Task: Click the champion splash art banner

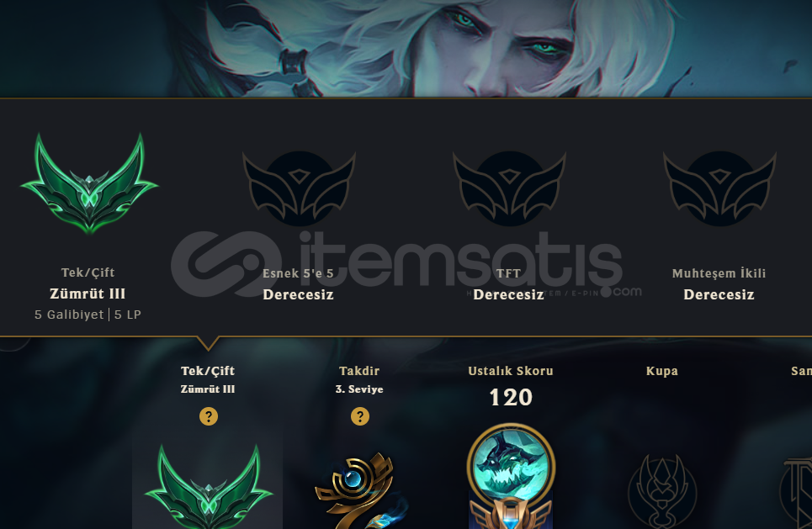Action: [x=406, y=48]
